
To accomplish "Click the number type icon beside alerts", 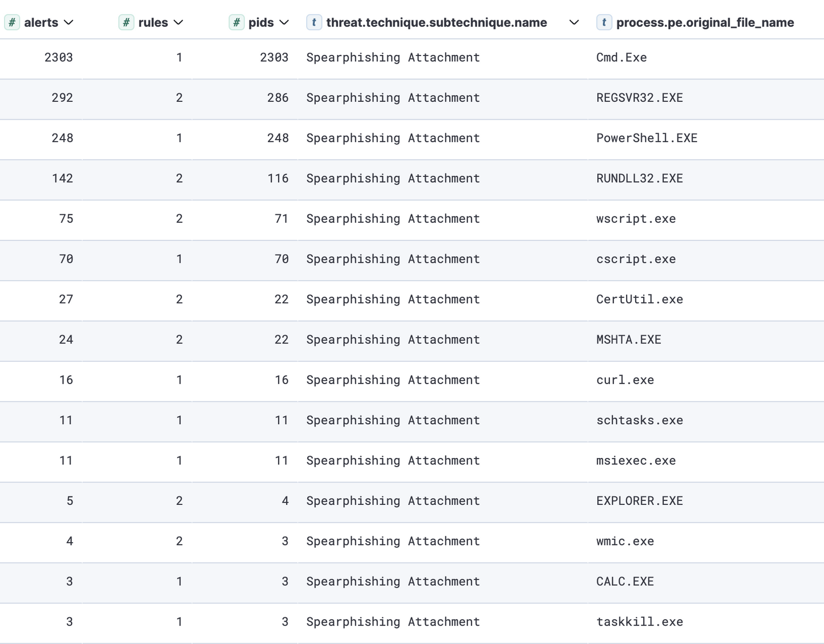I will pyautogui.click(x=11, y=22).
